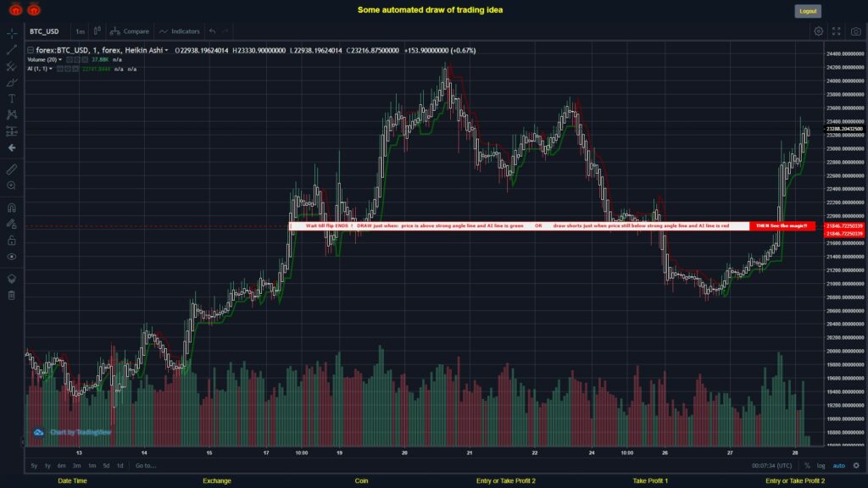The image size is (868, 488).
Task: Click the trash remove drawings icon
Action: 12,295
